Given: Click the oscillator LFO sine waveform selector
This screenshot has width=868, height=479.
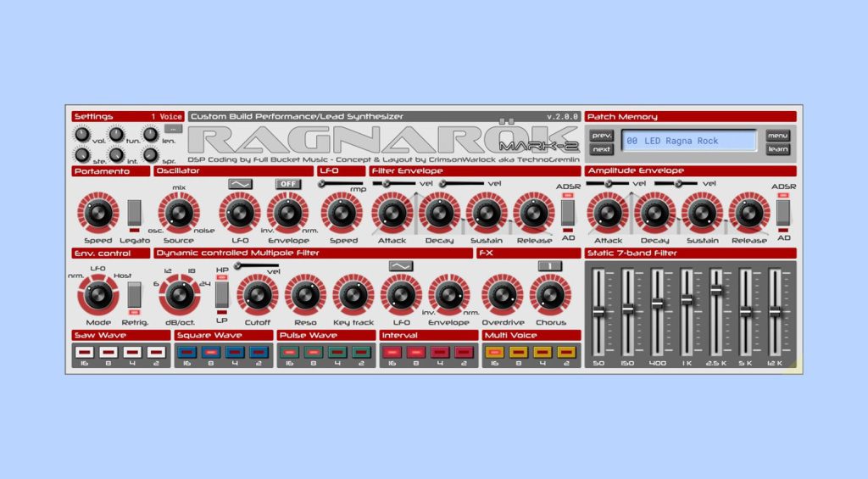Looking at the screenshot, I should [x=240, y=183].
